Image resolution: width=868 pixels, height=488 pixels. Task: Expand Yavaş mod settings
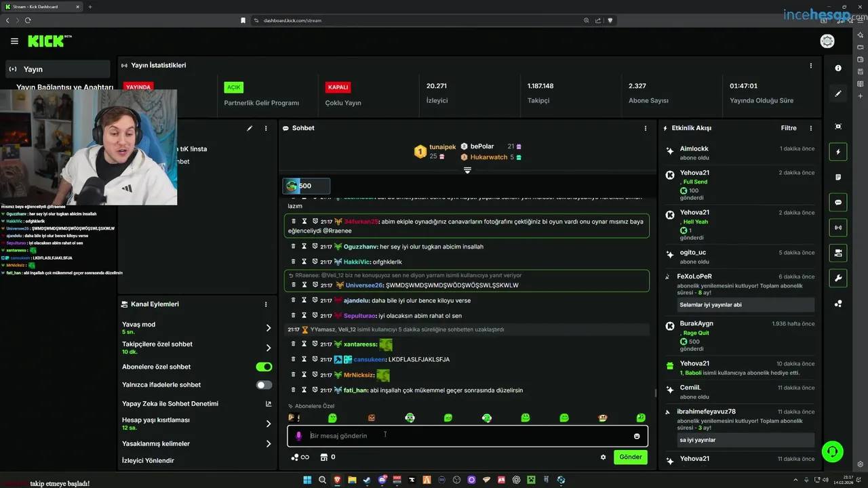pos(269,328)
